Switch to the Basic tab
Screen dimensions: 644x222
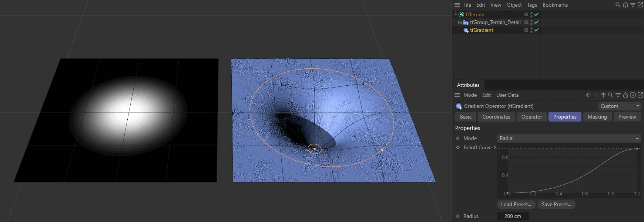[466, 117]
